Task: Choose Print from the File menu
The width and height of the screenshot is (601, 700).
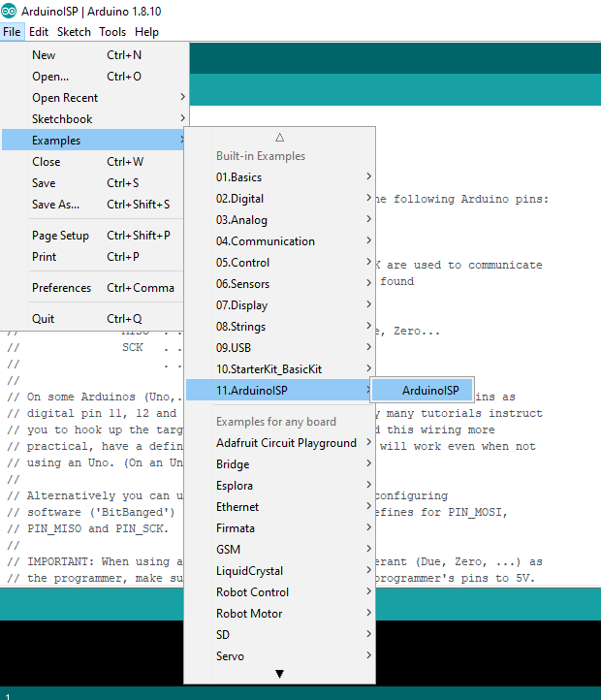Action: pos(93,257)
